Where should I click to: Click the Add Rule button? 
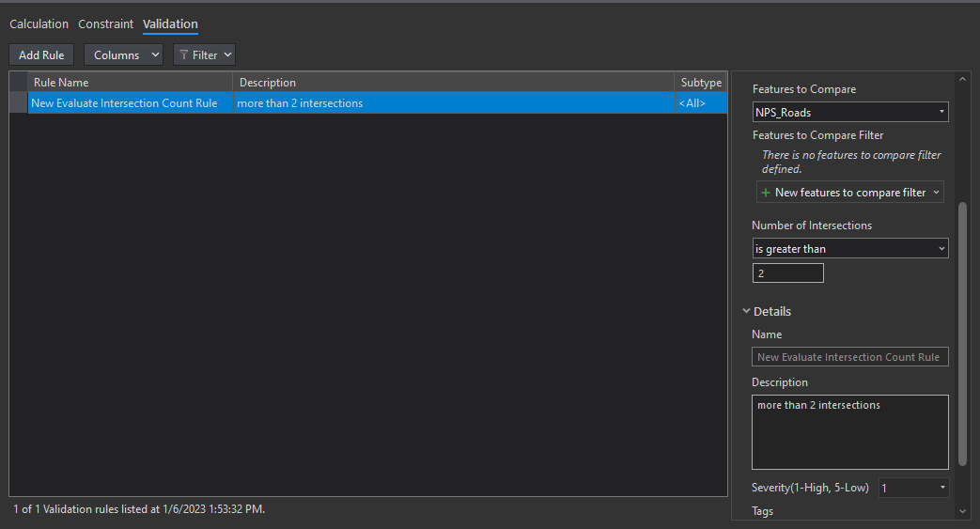click(41, 55)
